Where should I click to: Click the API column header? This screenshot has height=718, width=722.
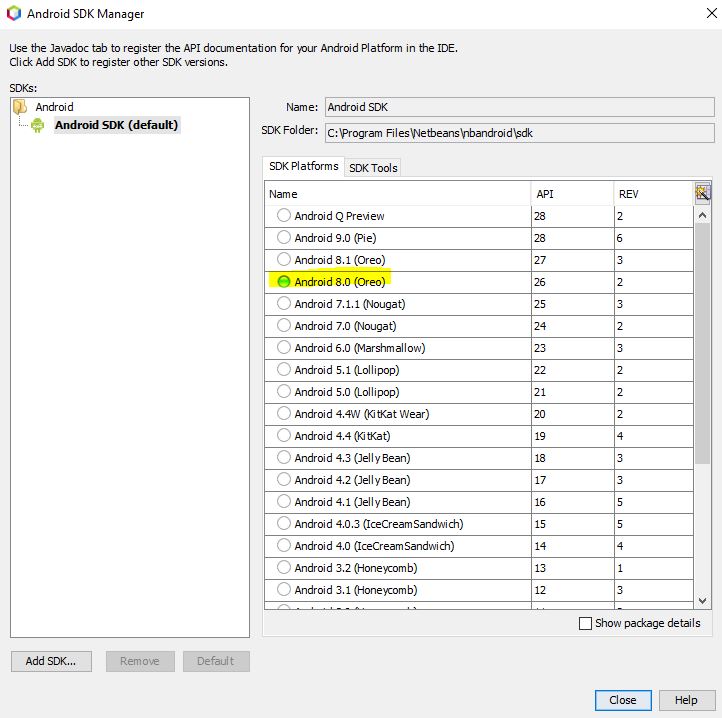coord(572,194)
